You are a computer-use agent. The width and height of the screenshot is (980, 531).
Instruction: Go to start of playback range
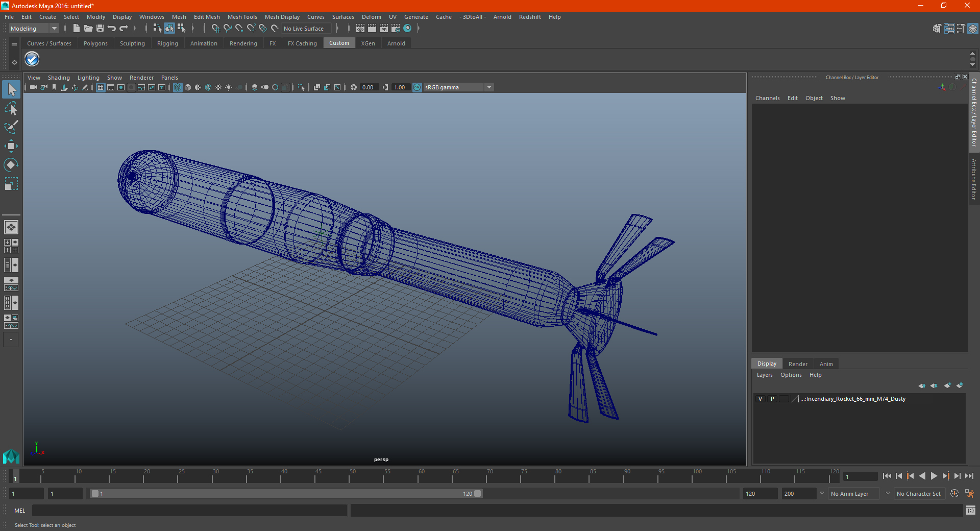point(887,476)
